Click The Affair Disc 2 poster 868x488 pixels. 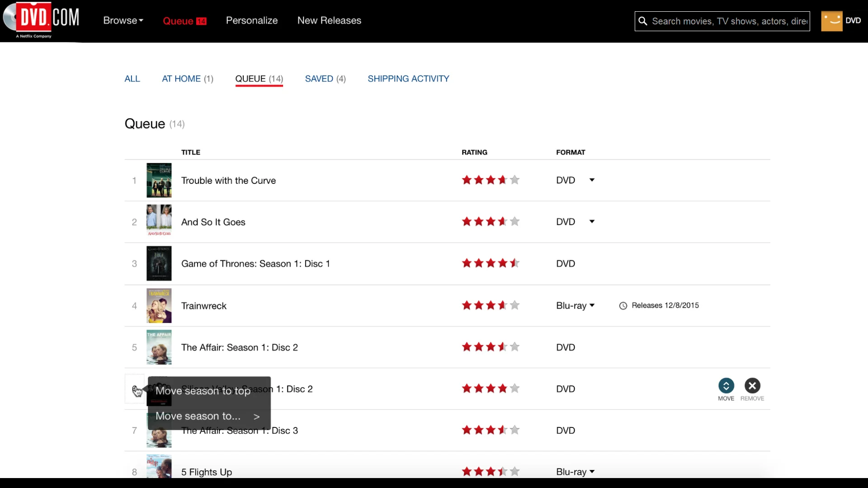(x=159, y=347)
